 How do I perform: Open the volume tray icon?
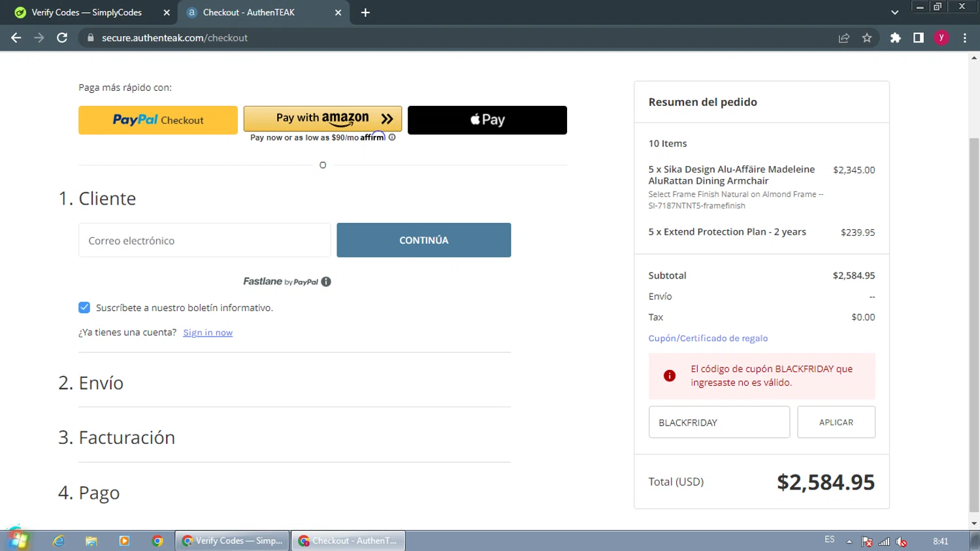(902, 541)
